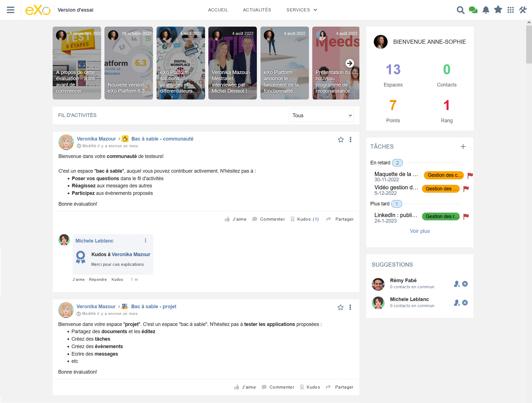Viewport: 532px width, 403px height.
Task: Dismiss Michele Leblanc suggestion
Action: (x=465, y=303)
